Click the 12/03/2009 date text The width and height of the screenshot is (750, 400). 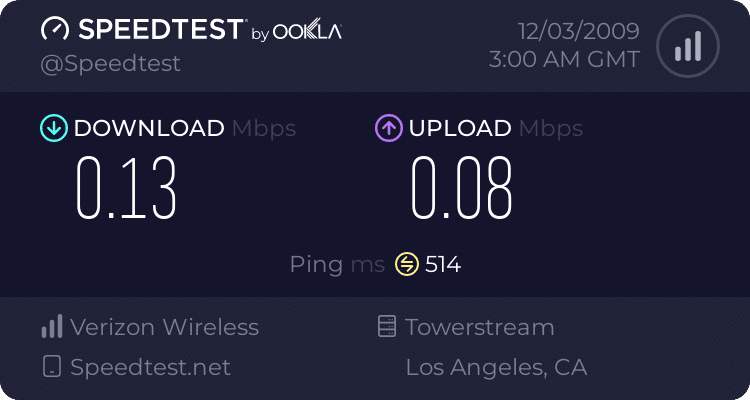click(x=579, y=31)
